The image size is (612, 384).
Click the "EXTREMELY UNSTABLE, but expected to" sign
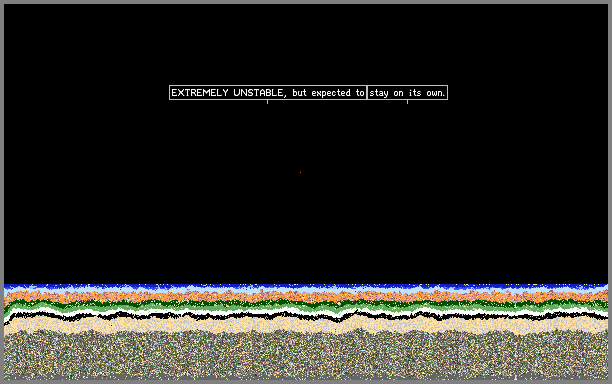pyautogui.click(x=268, y=92)
